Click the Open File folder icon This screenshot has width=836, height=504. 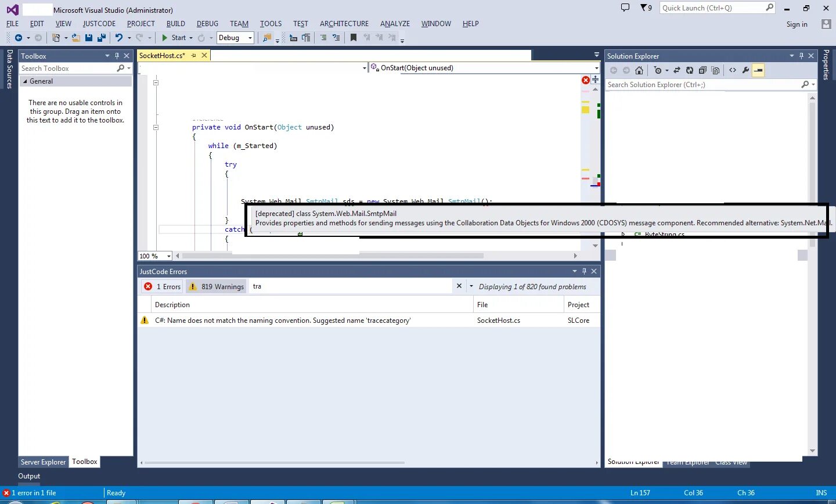coord(76,38)
